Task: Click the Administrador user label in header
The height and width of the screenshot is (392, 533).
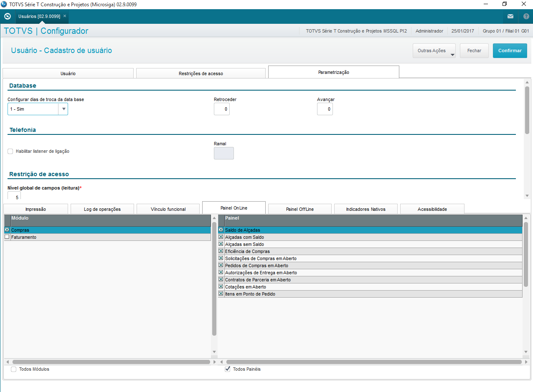Action: (x=429, y=31)
